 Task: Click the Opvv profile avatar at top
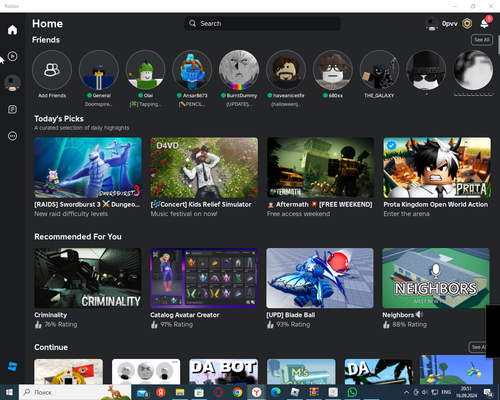[x=432, y=24]
